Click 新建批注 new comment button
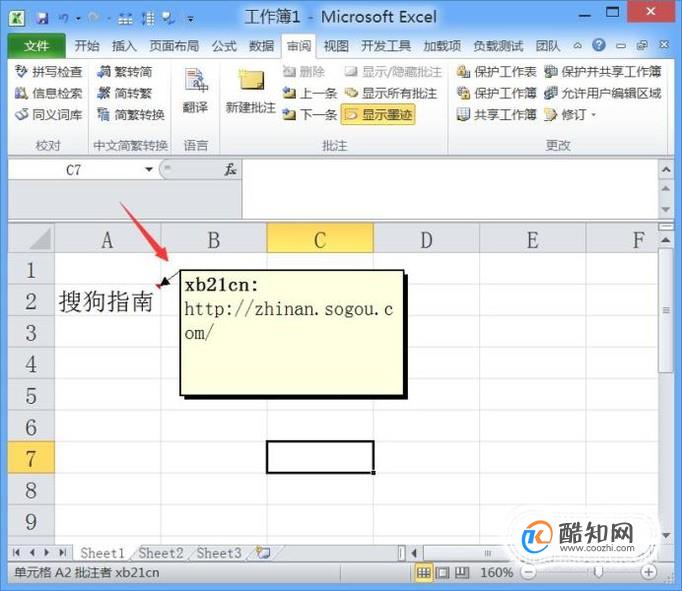This screenshot has width=682, height=591. [x=251, y=90]
